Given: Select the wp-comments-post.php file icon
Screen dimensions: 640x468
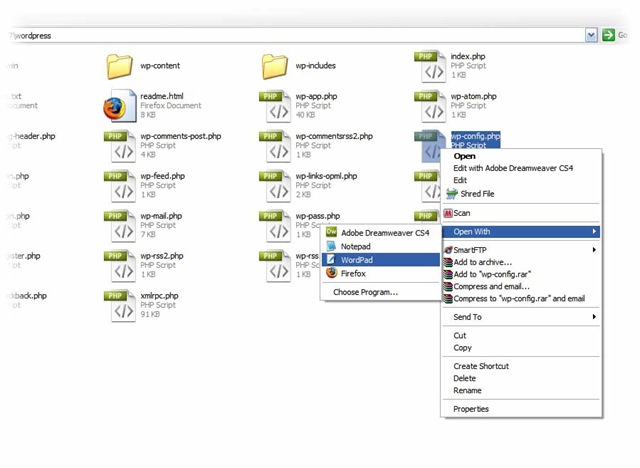Looking at the screenshot, I should coord(120,146).
